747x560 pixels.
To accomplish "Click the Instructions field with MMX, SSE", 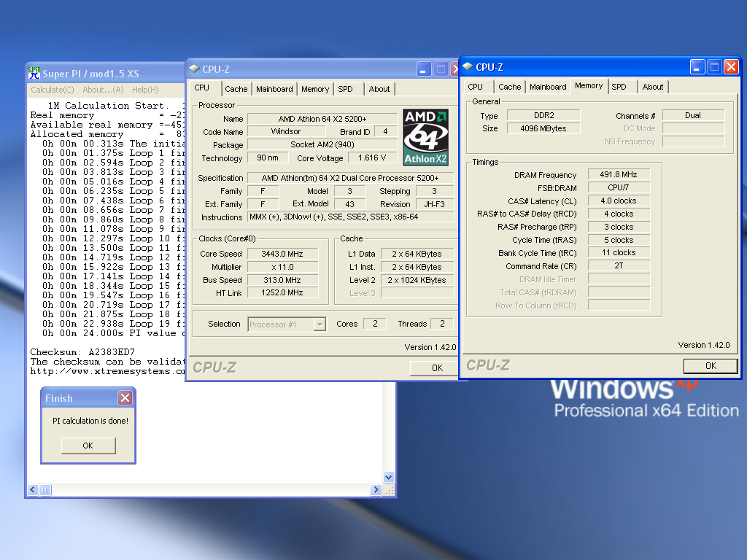I will pos(350,217).
